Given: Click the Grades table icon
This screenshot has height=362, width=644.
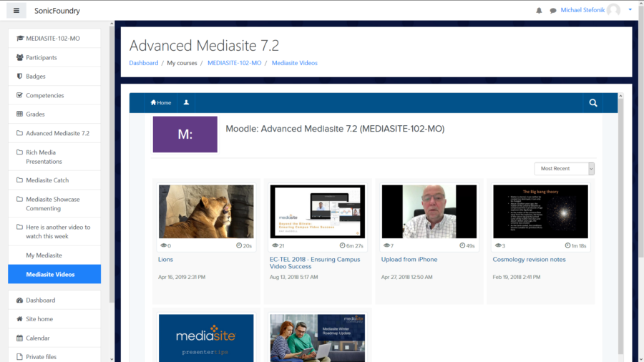Looking at the screenshot, I should click(19, 114).
